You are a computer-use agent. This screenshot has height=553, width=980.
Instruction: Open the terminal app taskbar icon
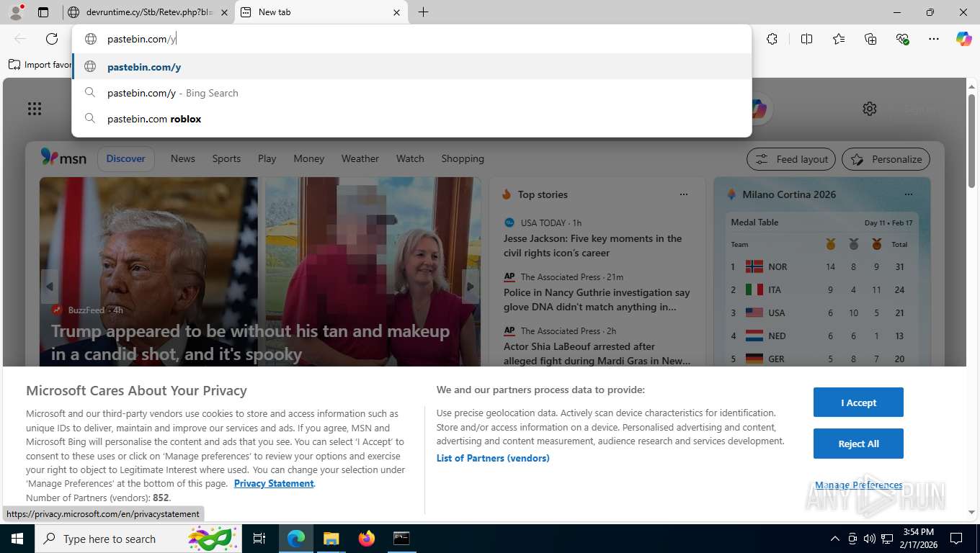pos(401,539)
